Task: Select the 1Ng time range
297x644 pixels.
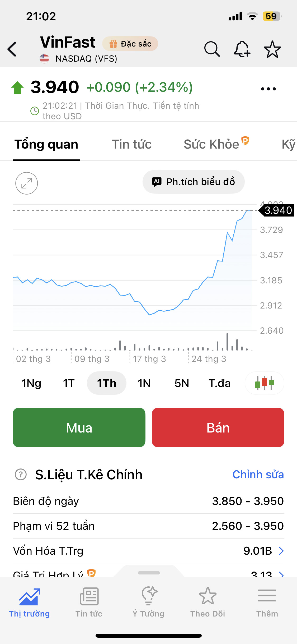Action: (x=31, y=383)
